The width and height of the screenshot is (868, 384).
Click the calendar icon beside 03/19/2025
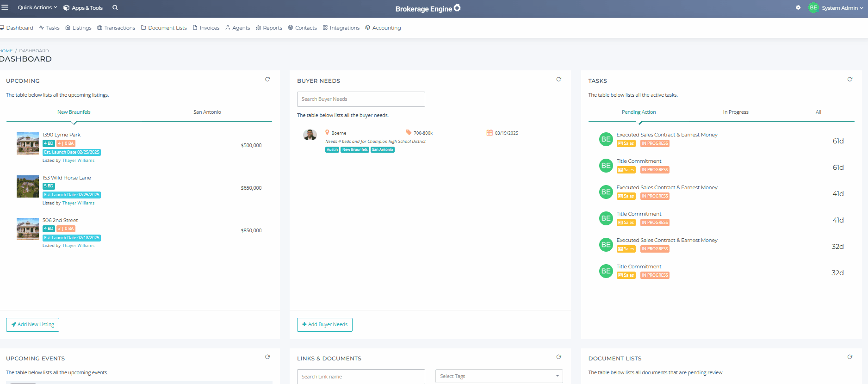click(x=490, y=133)
